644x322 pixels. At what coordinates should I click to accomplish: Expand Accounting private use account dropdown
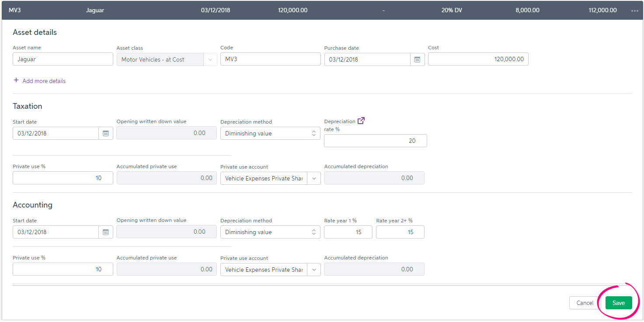click(x=313, y=270)
